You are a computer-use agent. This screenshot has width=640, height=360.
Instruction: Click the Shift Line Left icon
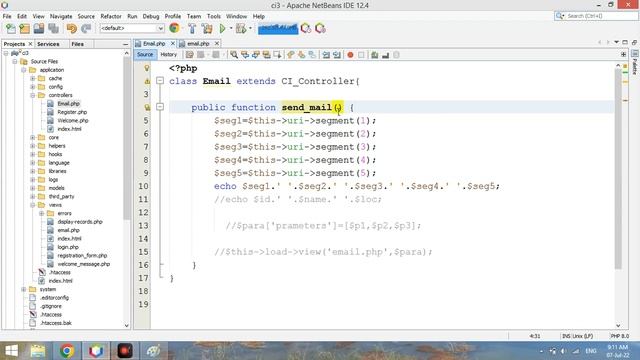[326, 55]
